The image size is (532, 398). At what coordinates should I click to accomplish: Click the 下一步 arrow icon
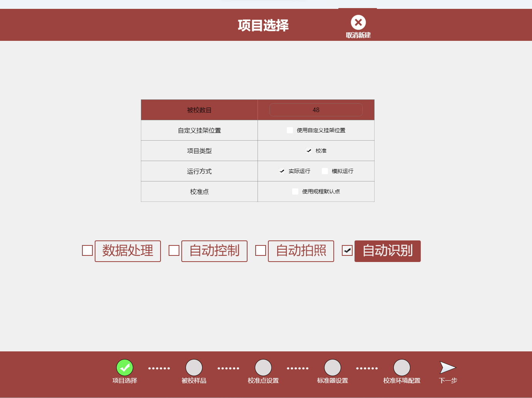(x=448, y=368)
